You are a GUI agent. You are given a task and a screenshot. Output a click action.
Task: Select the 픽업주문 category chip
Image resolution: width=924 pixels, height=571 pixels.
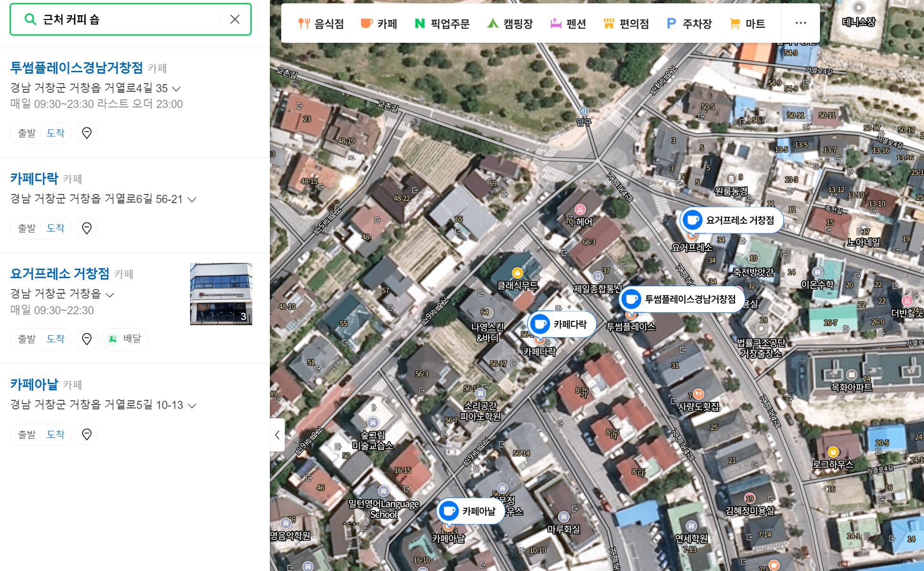click(442, 23)
